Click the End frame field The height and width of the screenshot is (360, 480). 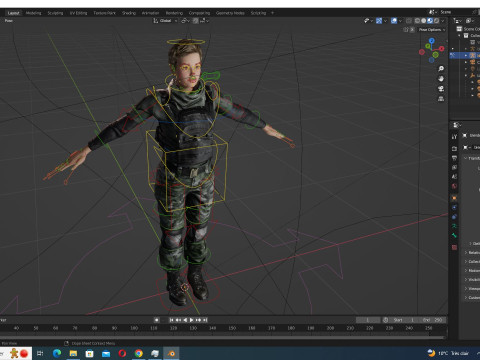tap(433, 320)
